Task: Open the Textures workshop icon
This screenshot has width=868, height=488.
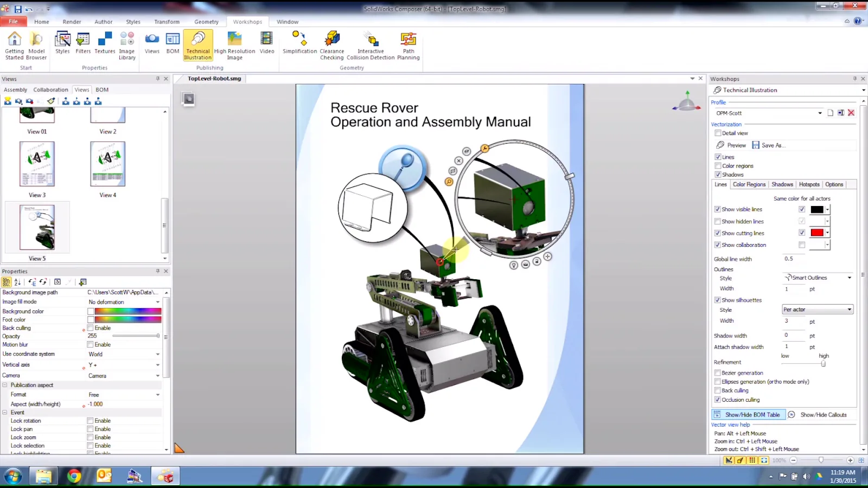Action: click(105, 43)
